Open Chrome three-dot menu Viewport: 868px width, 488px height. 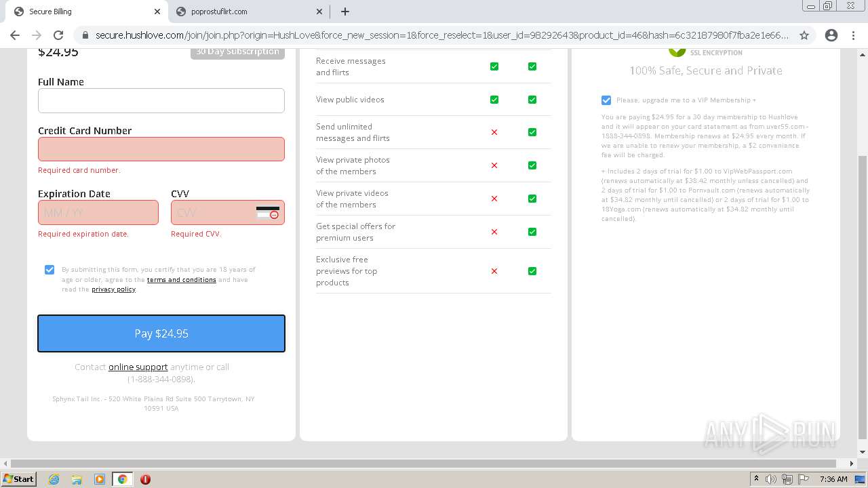(853, 35)
